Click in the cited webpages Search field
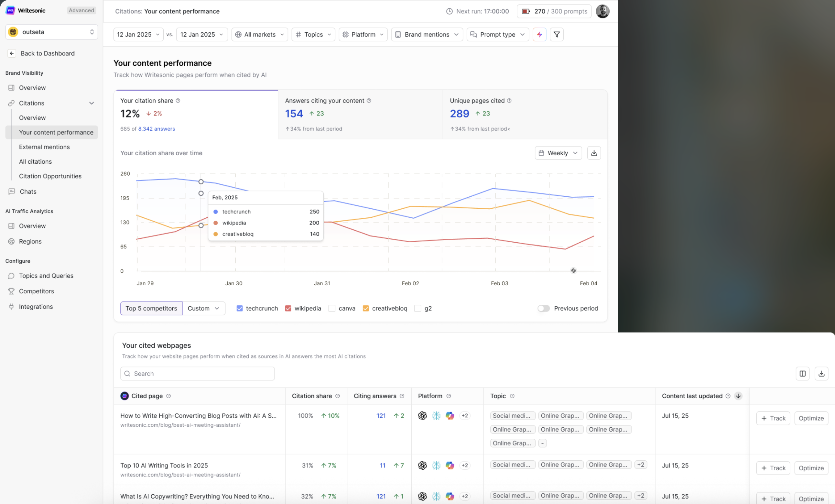 click(197, 374)
